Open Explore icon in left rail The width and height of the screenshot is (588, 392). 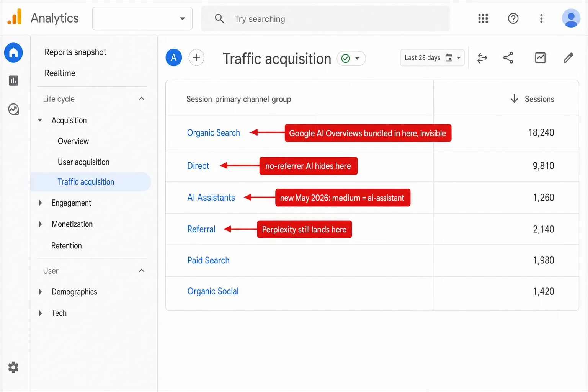pos(13,109)
